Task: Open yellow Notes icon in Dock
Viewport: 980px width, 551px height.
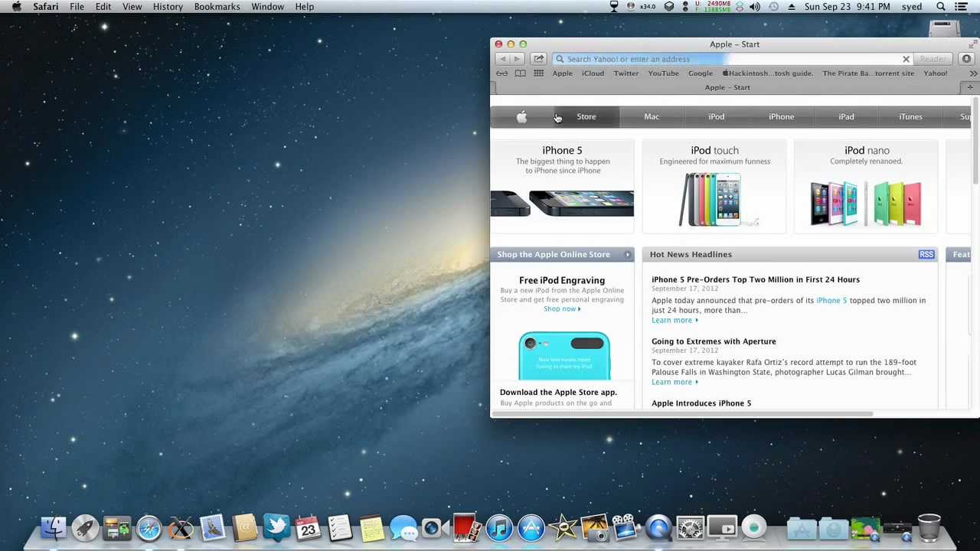Action: point(371,528)
